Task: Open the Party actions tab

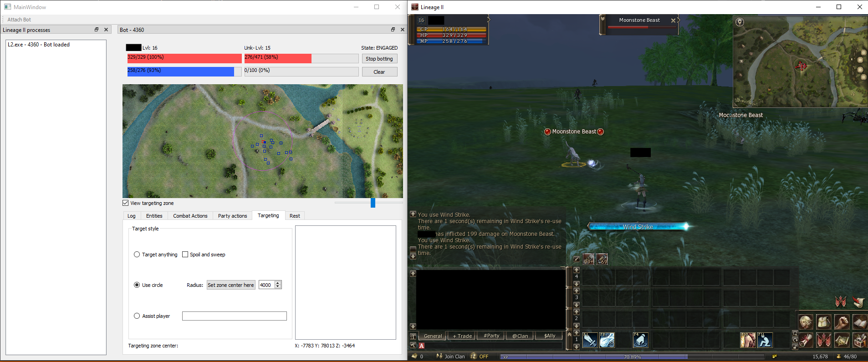Action: pyautogui.click(x=232, y=216)
